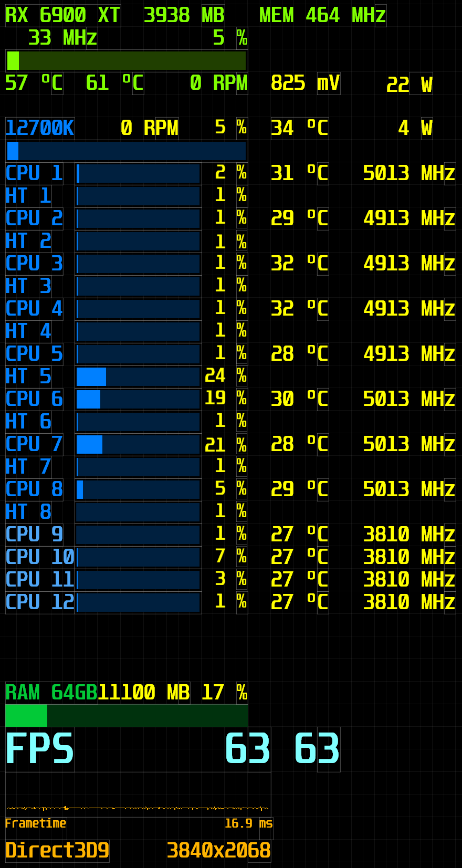
Task: Click the CPU 4 core label
Action: click(x=34, y=309)
